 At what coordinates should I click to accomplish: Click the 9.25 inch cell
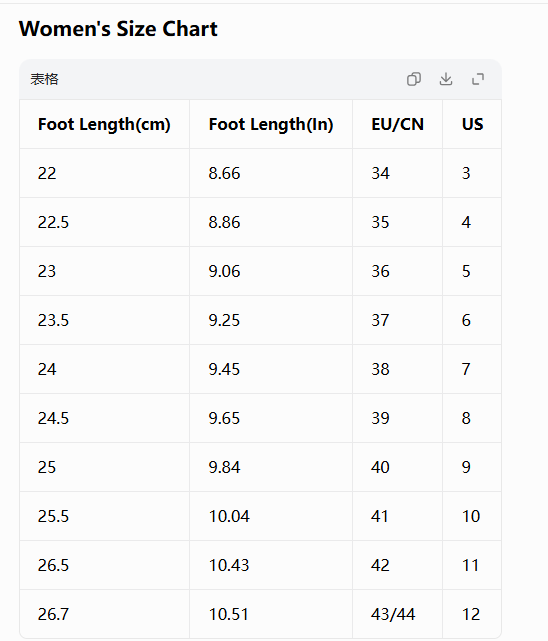pyautogui.click(x=271, y=320)
